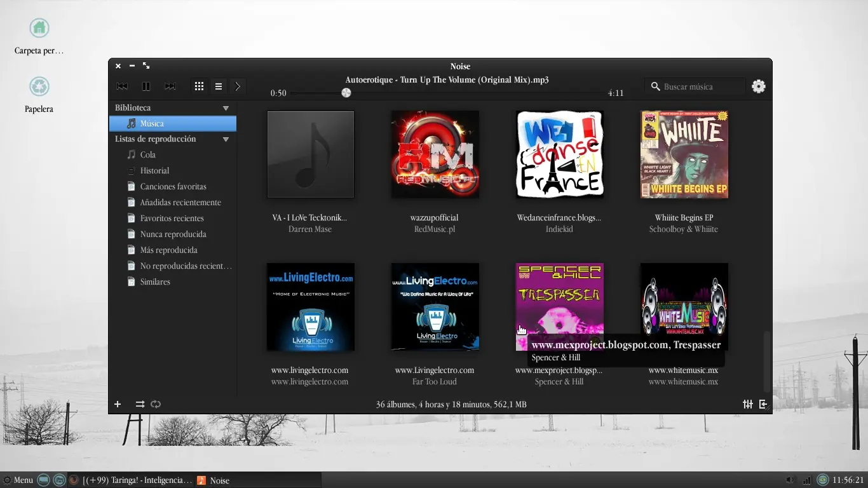Click the 36 álbumes status text
The image size is (868, 488).
coord(451,404)
